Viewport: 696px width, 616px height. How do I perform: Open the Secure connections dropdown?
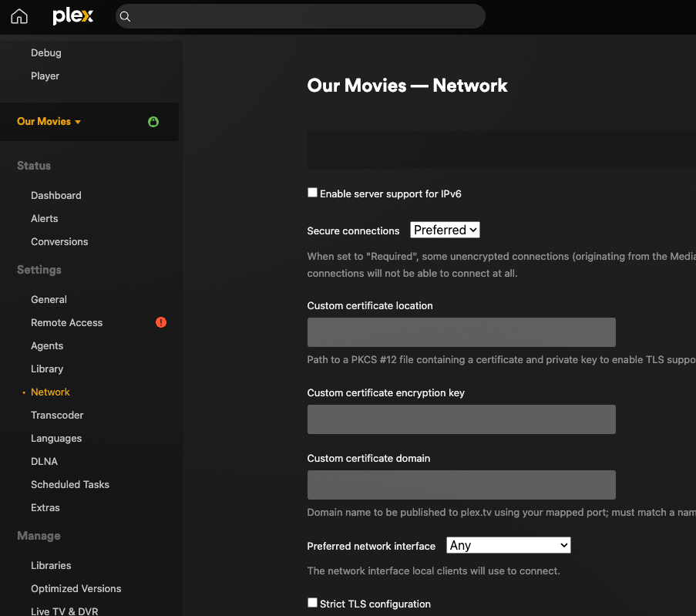tap(445, 230)
